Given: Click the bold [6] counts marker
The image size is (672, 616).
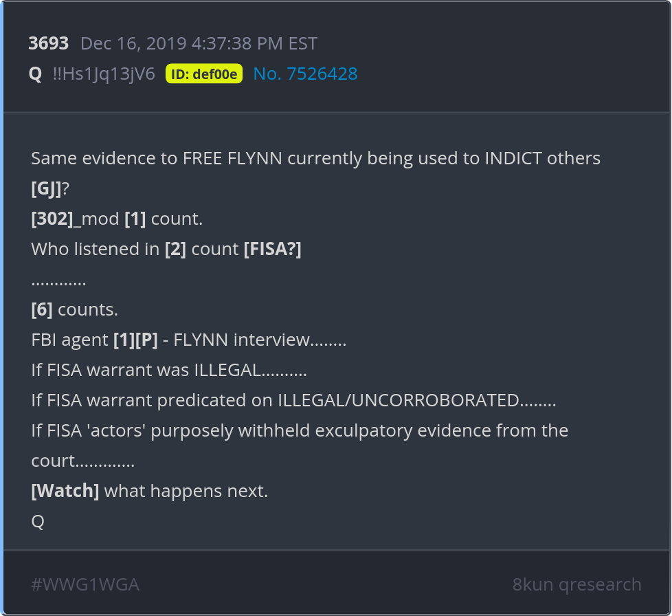Looking at the screenshot, I should (x=42, y=309).
